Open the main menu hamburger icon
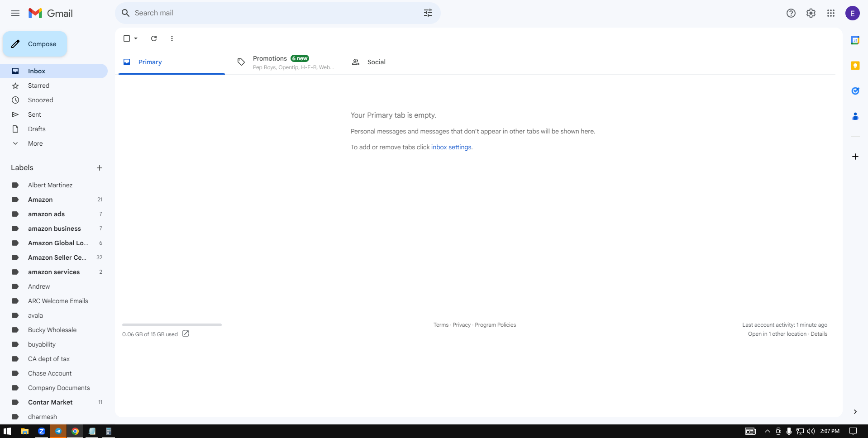Viewport: 868px width, 438px height. pyautogui.click(x=15, y=13)
